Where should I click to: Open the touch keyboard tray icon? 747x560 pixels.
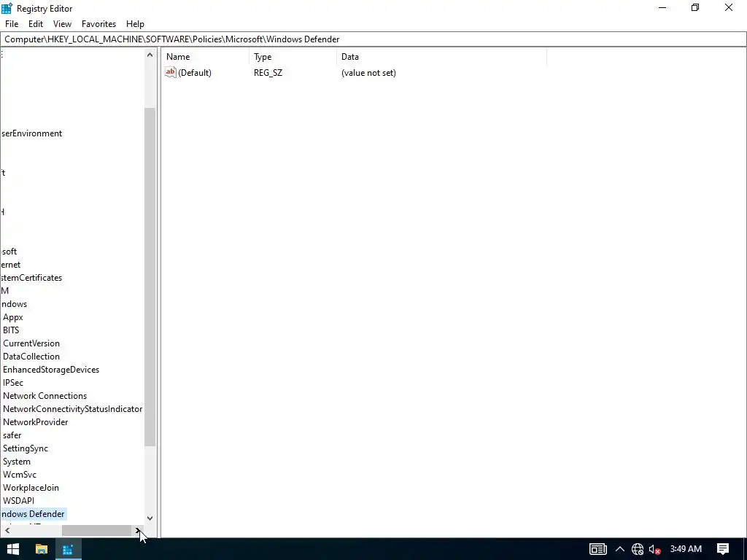pyautogui.click(x=598, y=549)
